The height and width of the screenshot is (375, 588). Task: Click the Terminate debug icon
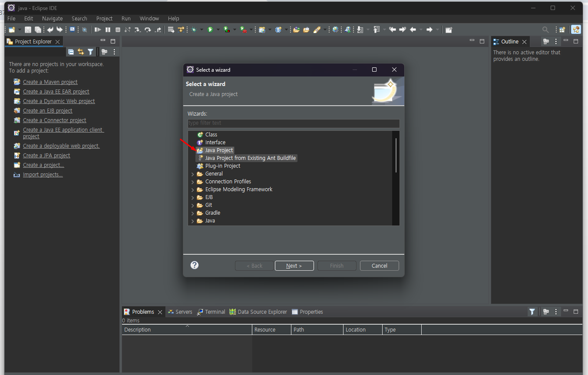(x=118, y=30)
